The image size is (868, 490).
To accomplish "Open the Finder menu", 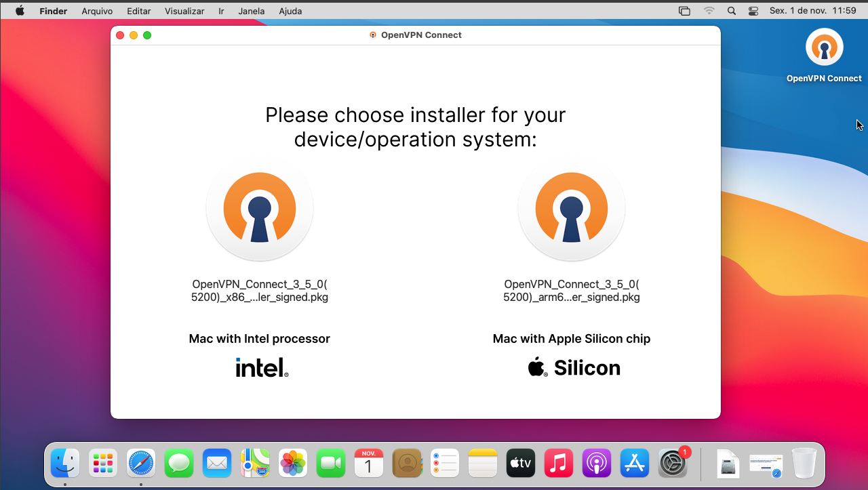I will tap(54, 11).
